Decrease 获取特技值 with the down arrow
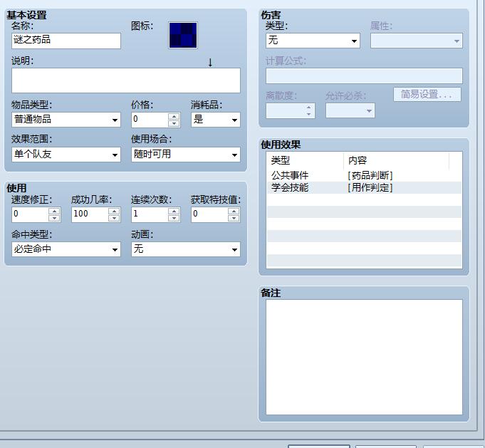 point(234,218)
